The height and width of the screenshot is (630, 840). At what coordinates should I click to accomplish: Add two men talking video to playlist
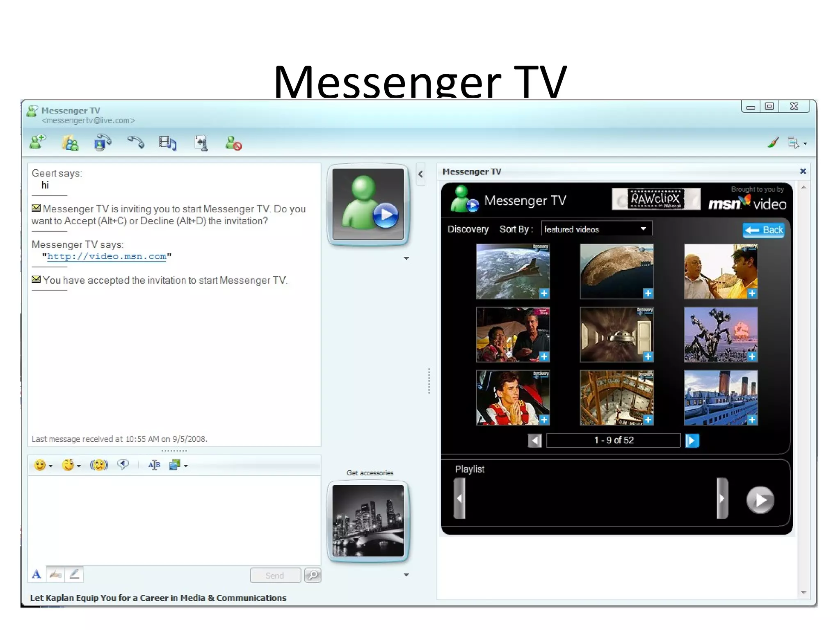(x=752, y=293)
